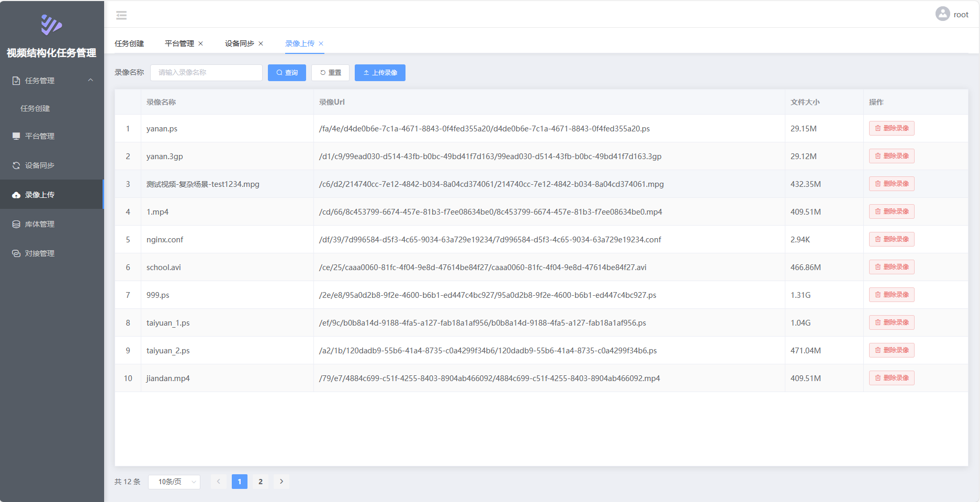980x502 pixels.
Task: Focus the 录像名称 search input field
Action: (206, 73)
